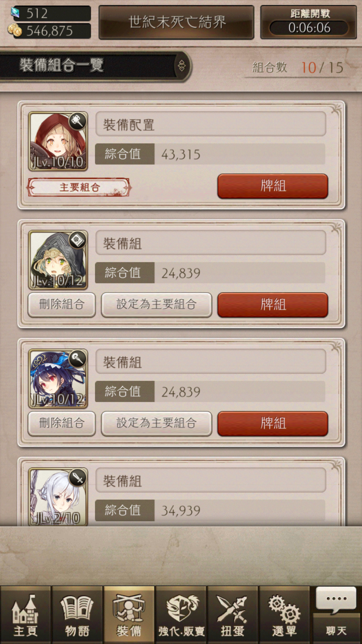Open 強化.販賣 mask icon
This screenshot has height=644, width=362.
pyautogui.click(x=181, y=615)
